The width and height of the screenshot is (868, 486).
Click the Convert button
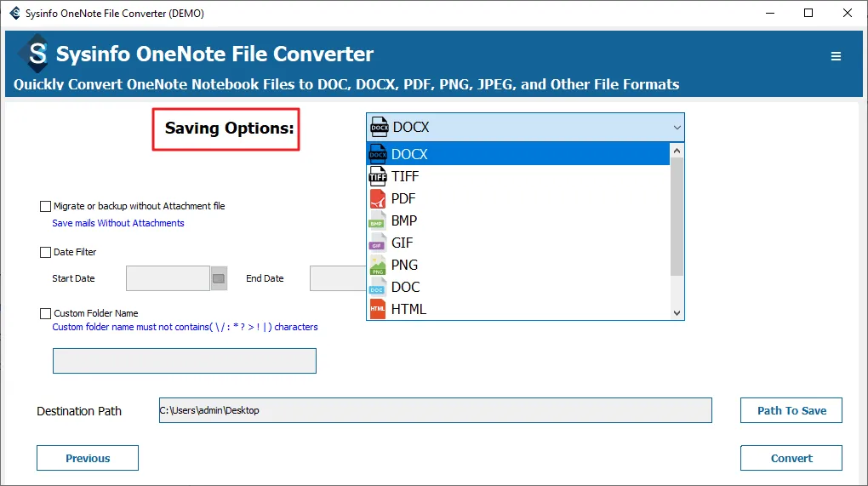[791, 458]
